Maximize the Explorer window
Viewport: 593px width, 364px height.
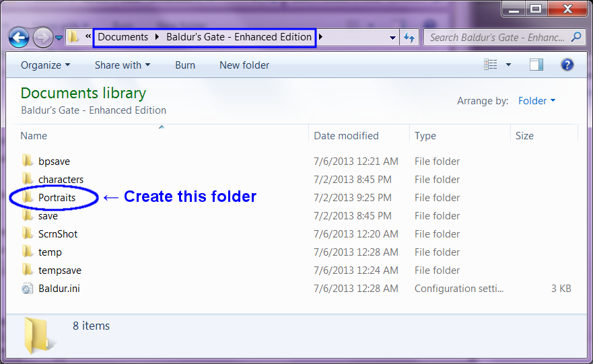[x=536, y=9]
